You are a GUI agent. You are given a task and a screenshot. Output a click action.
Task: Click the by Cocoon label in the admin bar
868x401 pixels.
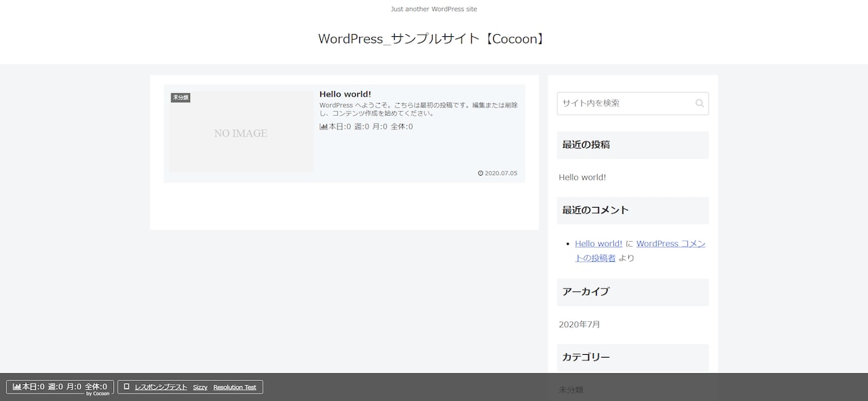97,393
